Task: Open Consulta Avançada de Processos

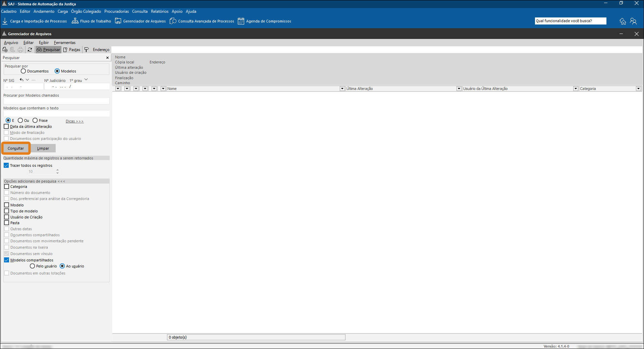Action: [x=202, y=21]
